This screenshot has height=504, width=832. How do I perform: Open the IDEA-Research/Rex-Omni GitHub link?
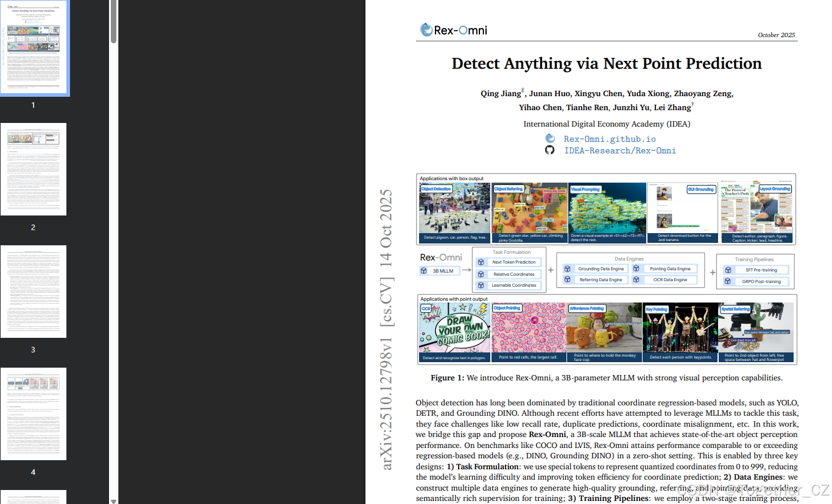point(619,150)
